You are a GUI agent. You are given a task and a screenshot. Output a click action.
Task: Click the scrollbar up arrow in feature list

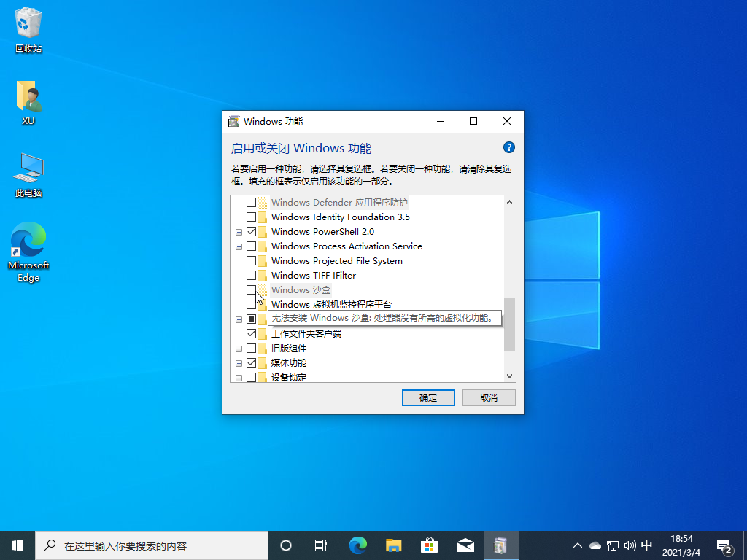pos(509,202)
